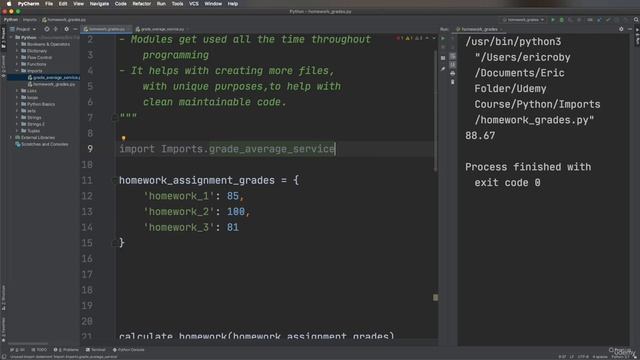Open the PyCharm application menu
Screen dimensions: 640x360
pyautogui.click(x=28, y=4)
